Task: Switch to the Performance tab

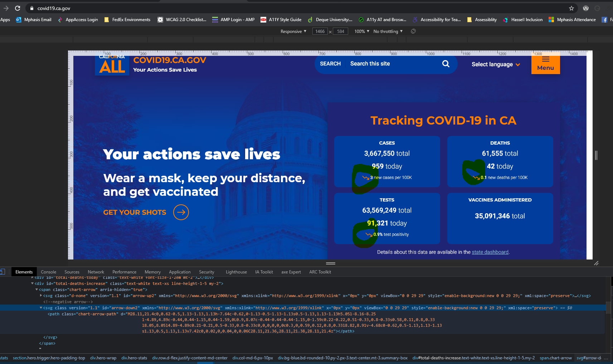Action: tap(124, 272)
